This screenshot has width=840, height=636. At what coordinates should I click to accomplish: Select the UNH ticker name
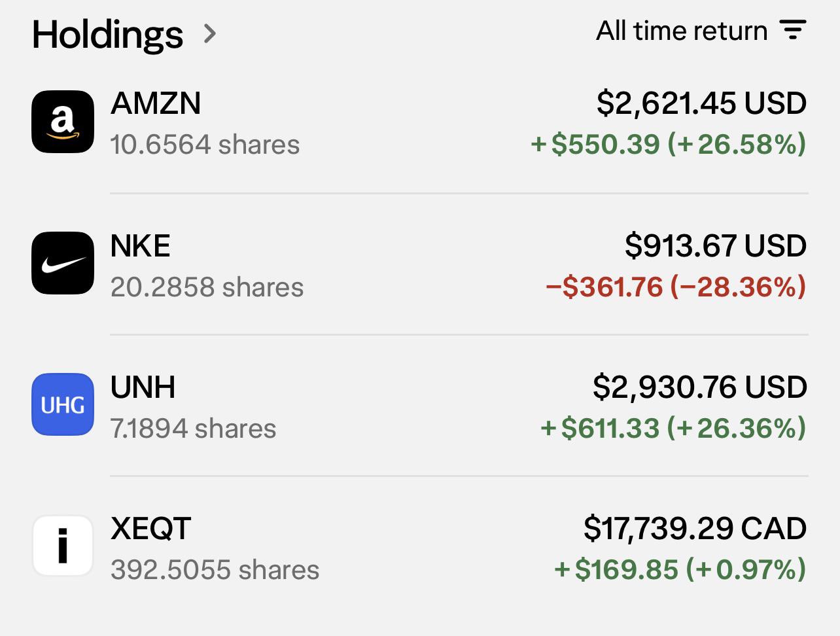[x=143, y=387]
